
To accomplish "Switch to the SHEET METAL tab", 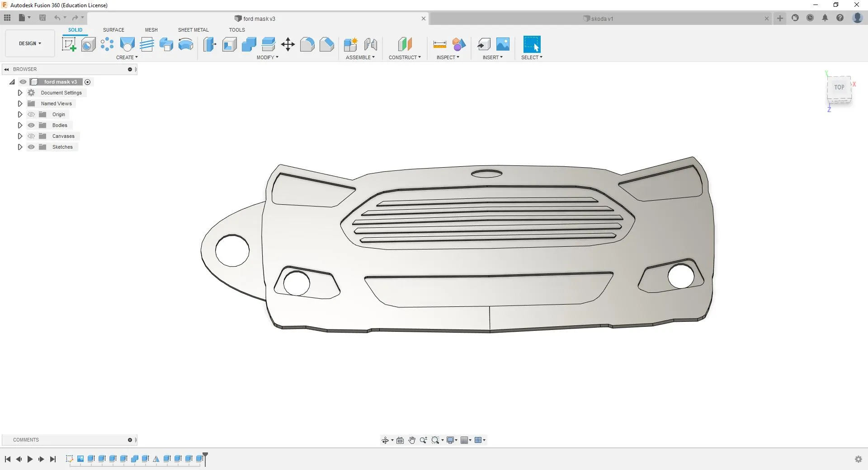I will [193, 30].
